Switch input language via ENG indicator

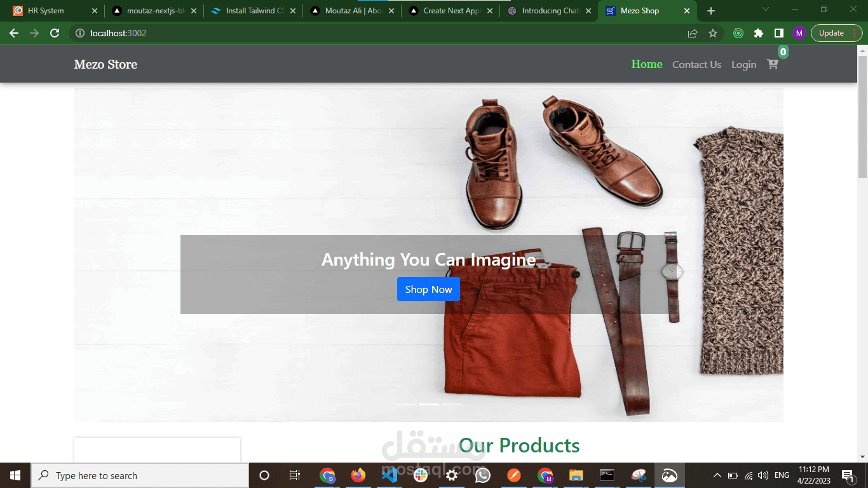pyautogui.click(x=782, y=475)
